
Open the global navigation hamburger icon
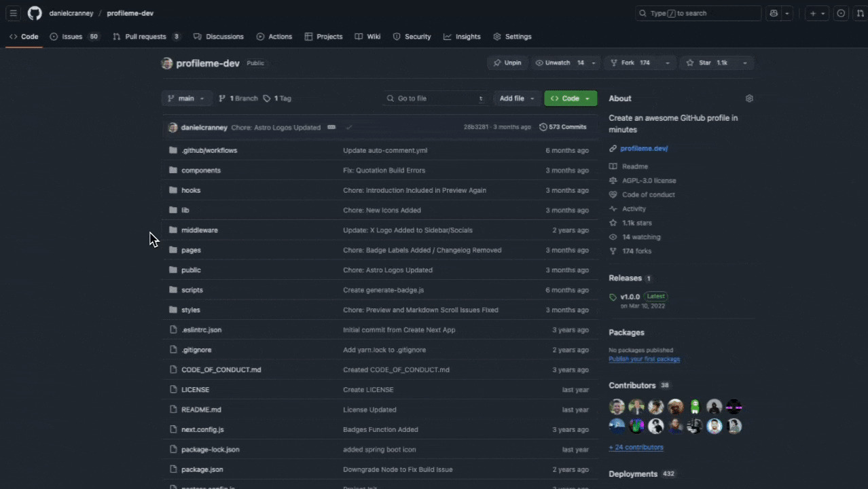pos(12,13)
